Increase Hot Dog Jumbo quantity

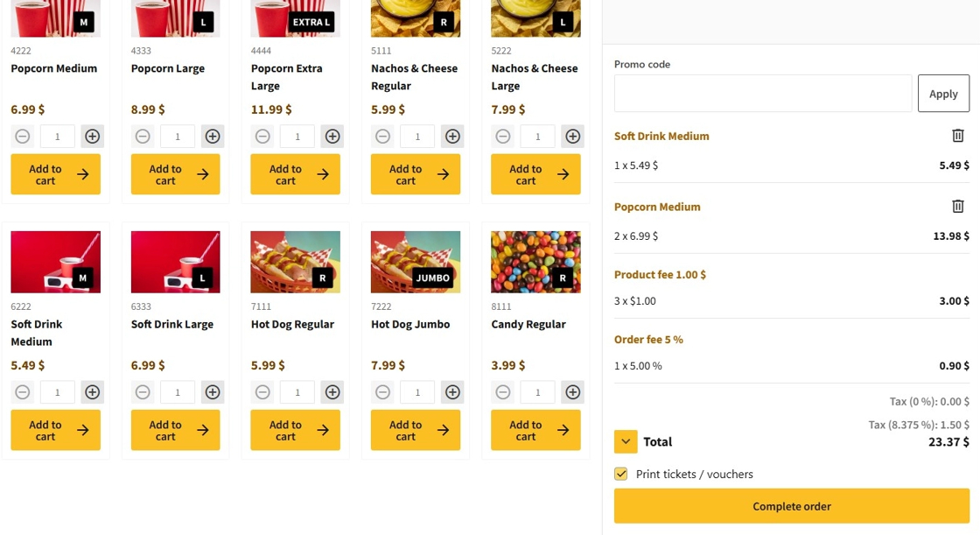452,392
